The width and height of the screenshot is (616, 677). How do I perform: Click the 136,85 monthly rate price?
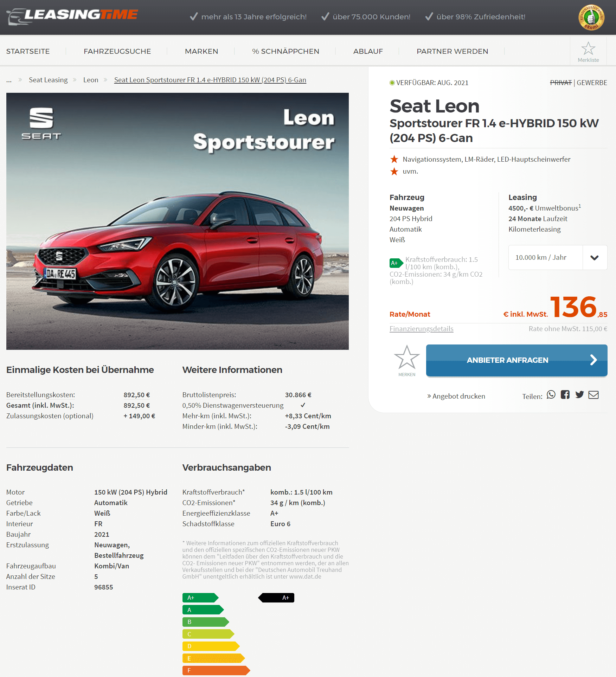579,307
